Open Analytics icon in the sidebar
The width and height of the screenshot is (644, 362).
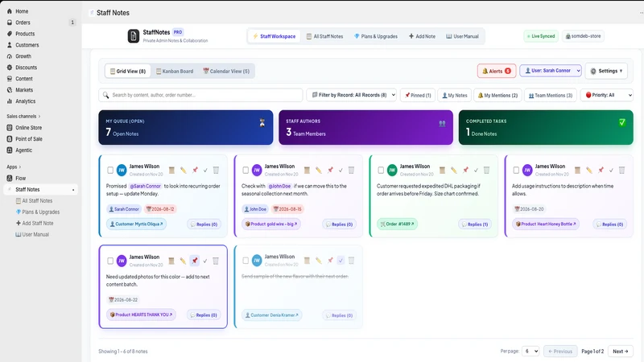tap(10, 101)
